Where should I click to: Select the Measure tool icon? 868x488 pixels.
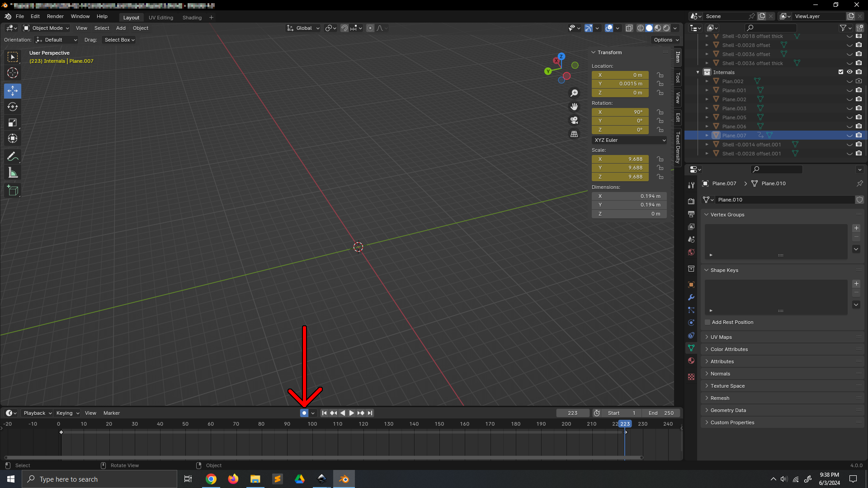pos(13,173)
